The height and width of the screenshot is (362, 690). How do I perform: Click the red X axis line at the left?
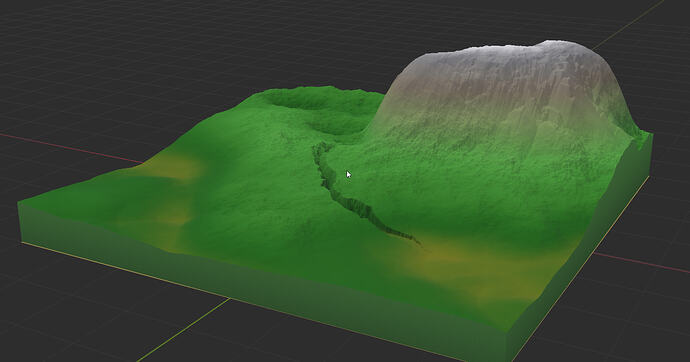70,147
